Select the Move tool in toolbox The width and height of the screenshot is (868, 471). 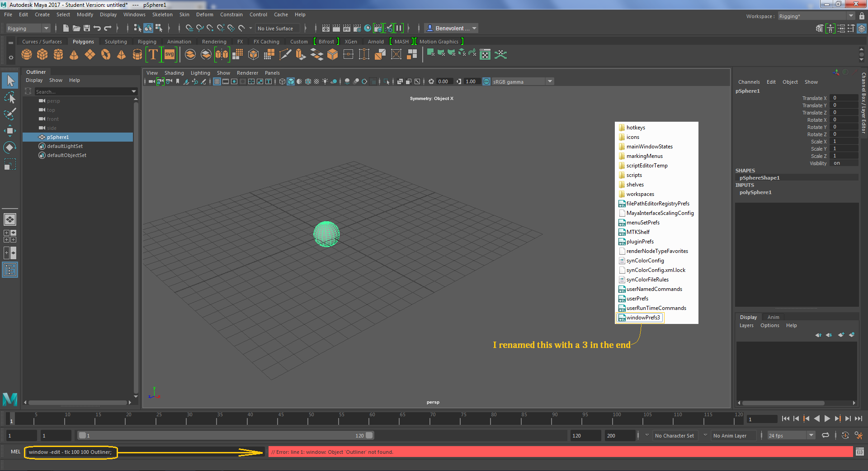[9, 131]
